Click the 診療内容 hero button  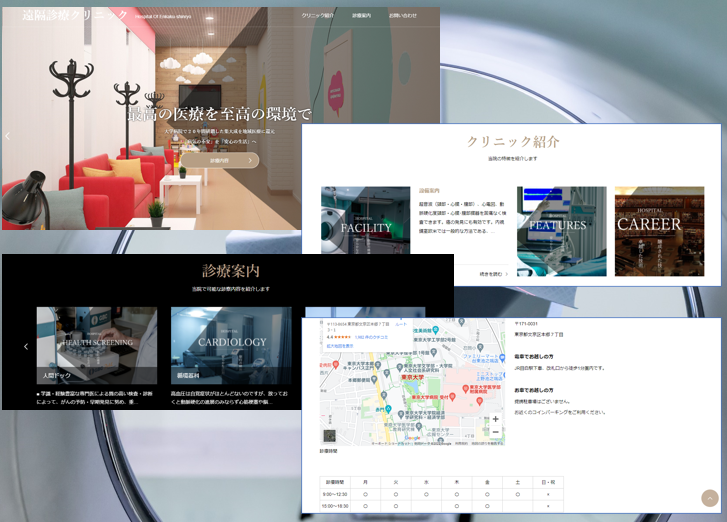[x=220, y=160]
